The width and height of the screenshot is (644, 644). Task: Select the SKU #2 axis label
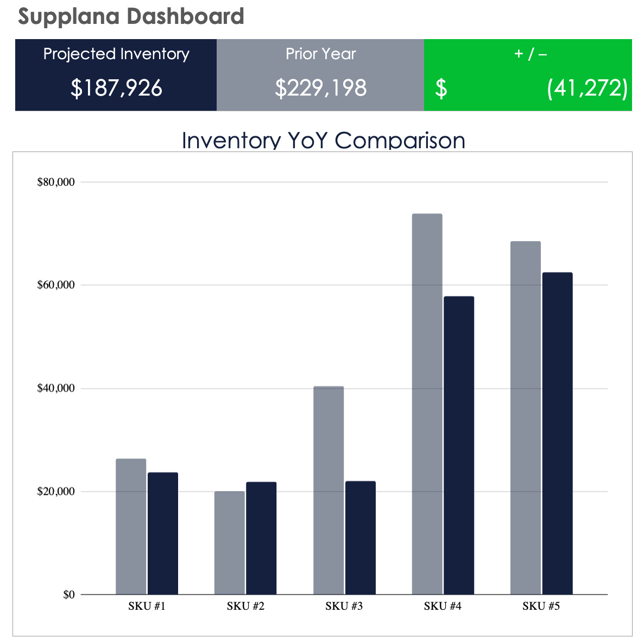(245, 606)
